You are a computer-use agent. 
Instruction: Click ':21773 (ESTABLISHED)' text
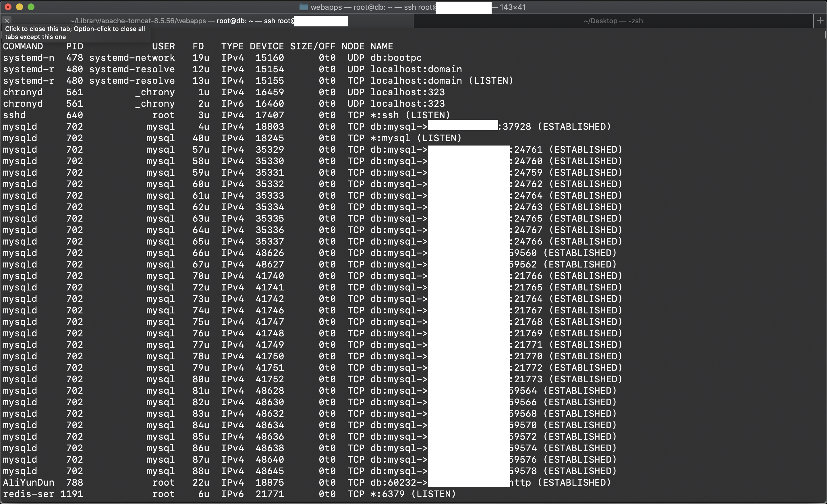566,379
